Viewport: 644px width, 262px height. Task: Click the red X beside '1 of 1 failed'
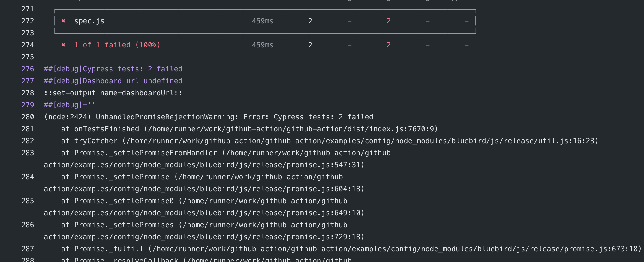tap(63, 45)
